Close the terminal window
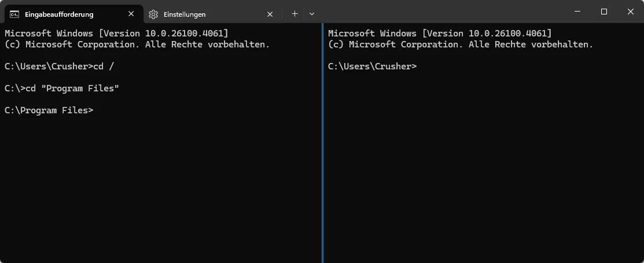The width and height of the screenshot is (644, 263). (631, 12)
